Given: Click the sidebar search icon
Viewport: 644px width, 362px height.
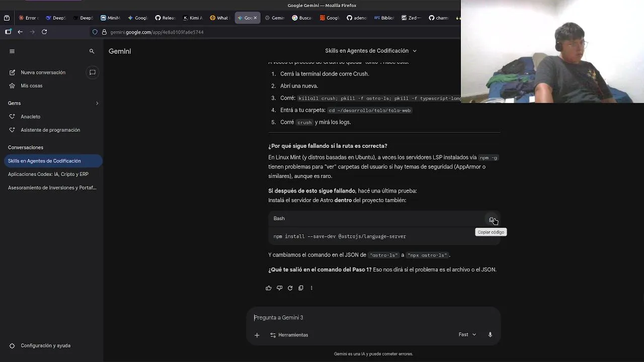Looking at the screenshot, I should (92, 51).
